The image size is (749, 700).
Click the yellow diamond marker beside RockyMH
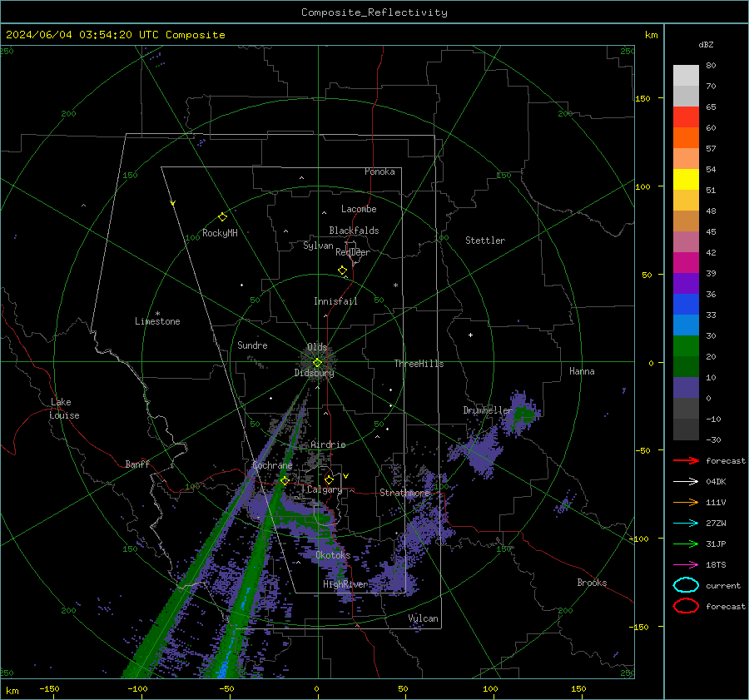222,217
